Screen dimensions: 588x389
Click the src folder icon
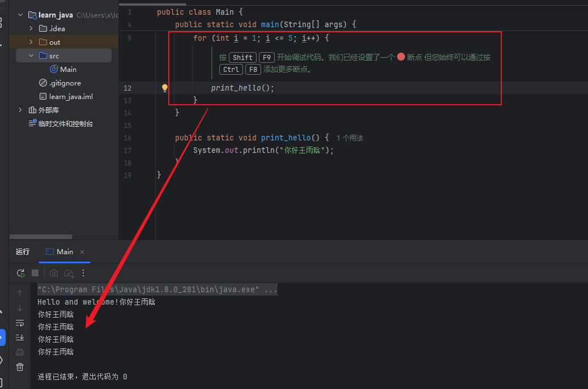pyautogui.click(x=43, y=56)
